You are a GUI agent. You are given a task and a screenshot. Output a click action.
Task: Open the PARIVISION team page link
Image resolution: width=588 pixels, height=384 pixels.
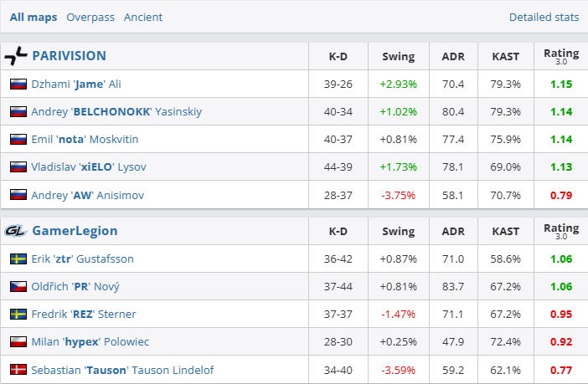(69, 56)
